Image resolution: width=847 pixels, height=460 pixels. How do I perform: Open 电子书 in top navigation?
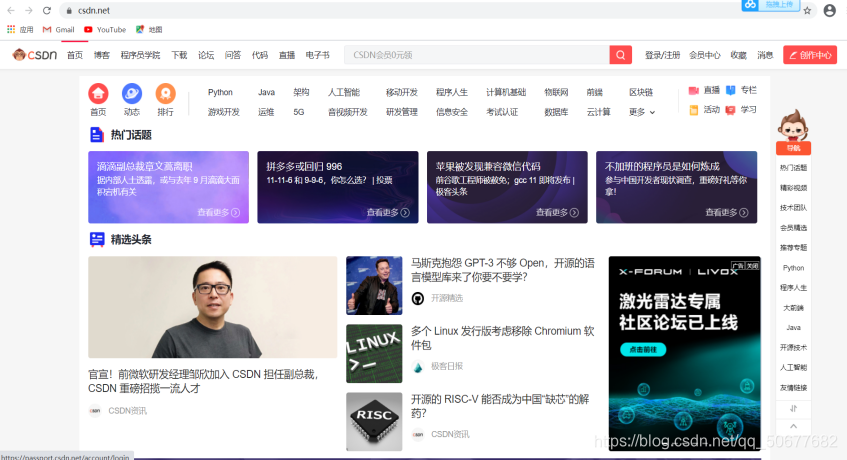[x=318, y=55]
